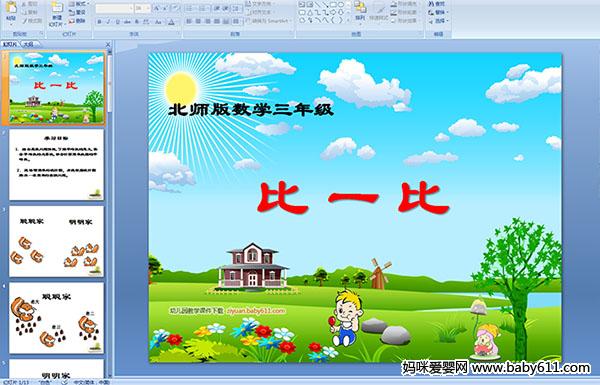Switch to the Slides pane tab
600x385 pixels.
pyautogui.click(x=10, y=44)
